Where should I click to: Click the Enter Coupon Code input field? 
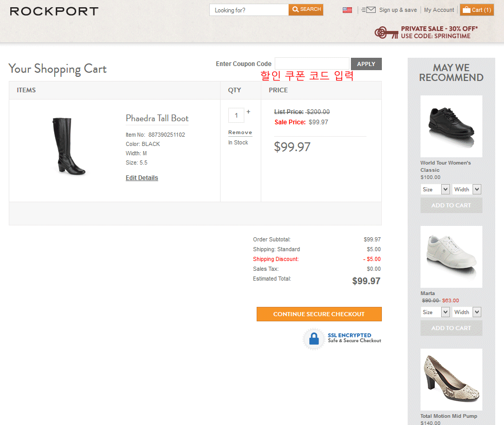[312, 63]
